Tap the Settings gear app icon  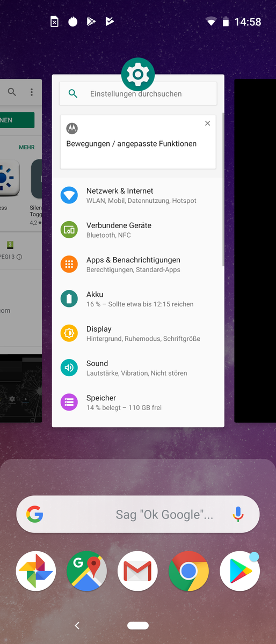point(138,74)
